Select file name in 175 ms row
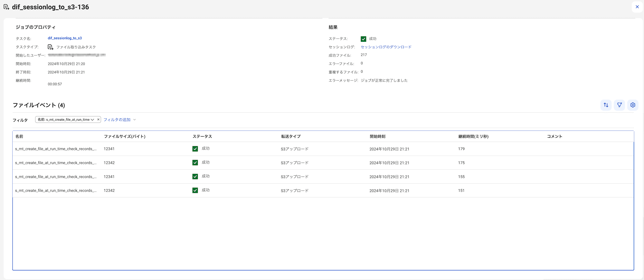Image resolution: width=644 pixels, height=280 pixels. (56, 163)
